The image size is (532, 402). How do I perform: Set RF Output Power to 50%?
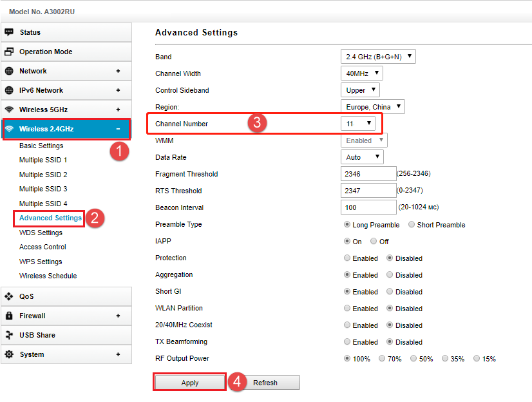[x=413, y=359]
